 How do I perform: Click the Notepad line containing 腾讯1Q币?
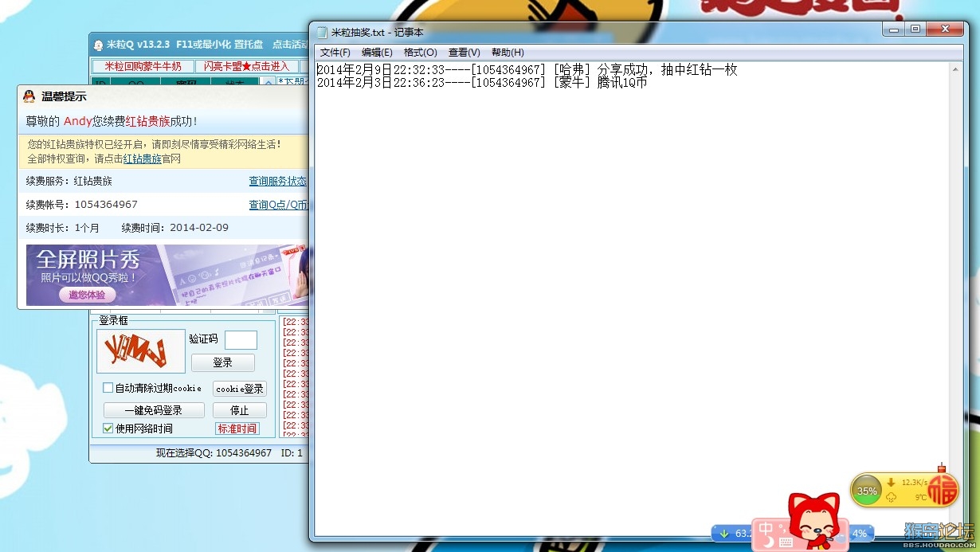[482, 82]
